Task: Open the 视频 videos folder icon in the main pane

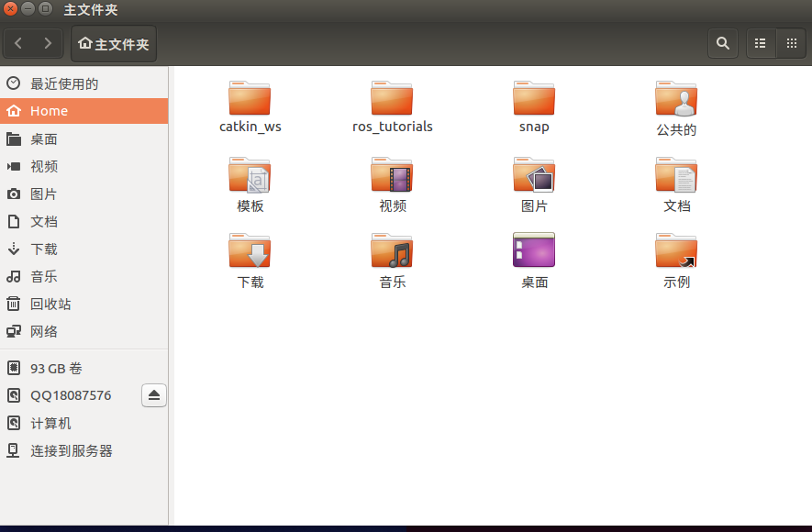Action: (392, 175)
